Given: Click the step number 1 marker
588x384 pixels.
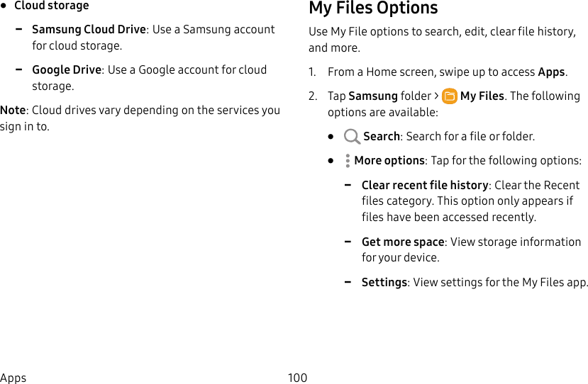Looking at the screenshot, I should tap(312, 72).
